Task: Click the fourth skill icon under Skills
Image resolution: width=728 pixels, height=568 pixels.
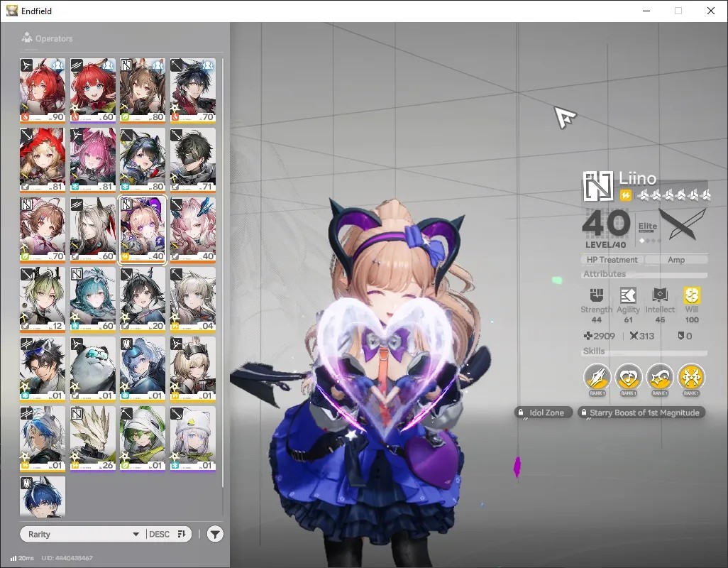Action: click(691, 377)
